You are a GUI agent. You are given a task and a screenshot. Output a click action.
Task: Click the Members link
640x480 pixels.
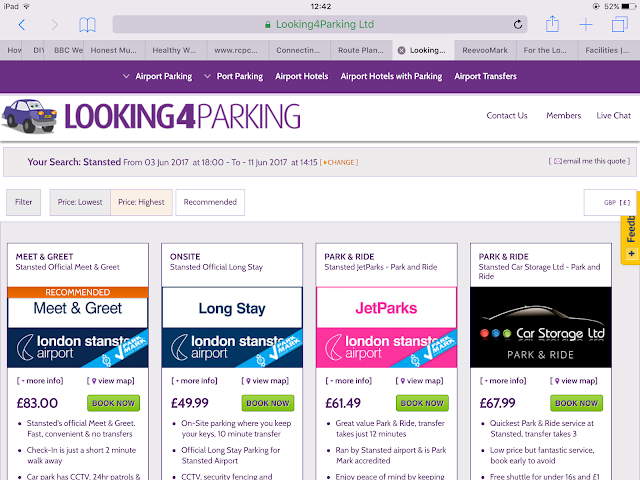564,116
